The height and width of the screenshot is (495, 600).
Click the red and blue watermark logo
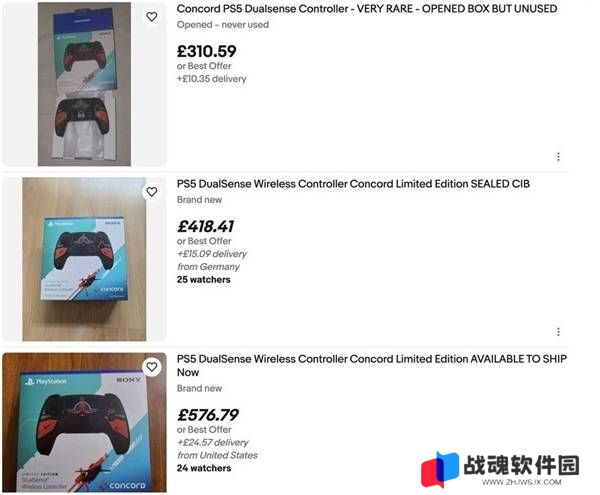440,470
